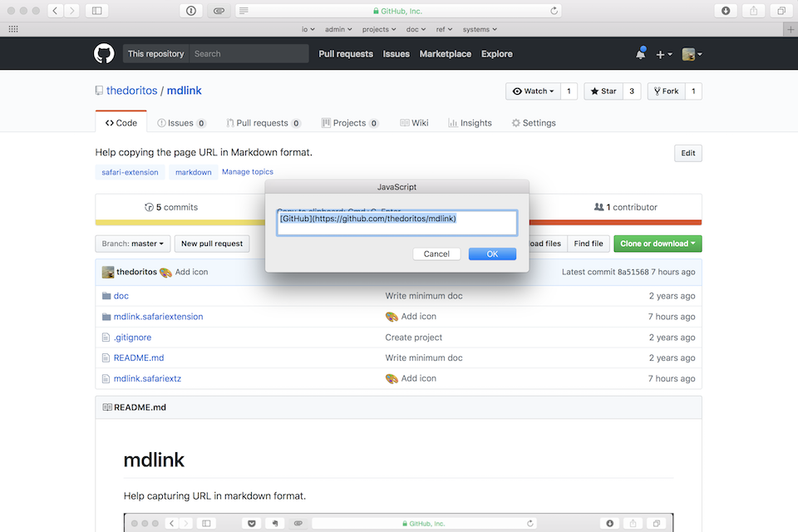Open Clone or download dropdown
The width and height of the screenshot is (798, 532).
click(658, 244)
